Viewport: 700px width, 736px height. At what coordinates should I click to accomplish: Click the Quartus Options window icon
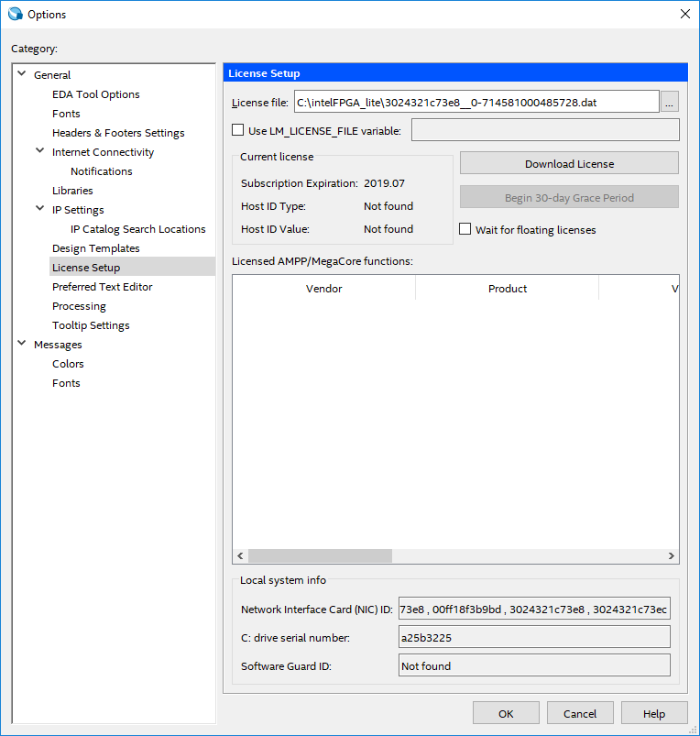(x=15, y=14)
